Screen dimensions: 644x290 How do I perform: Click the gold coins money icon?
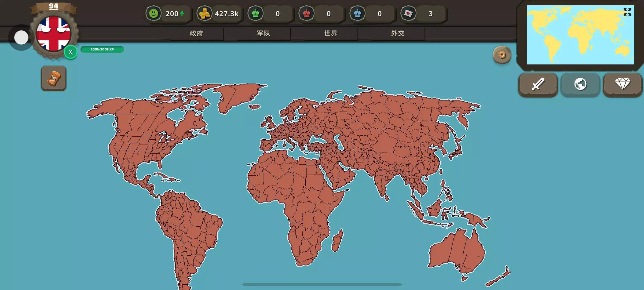point(204,13)
